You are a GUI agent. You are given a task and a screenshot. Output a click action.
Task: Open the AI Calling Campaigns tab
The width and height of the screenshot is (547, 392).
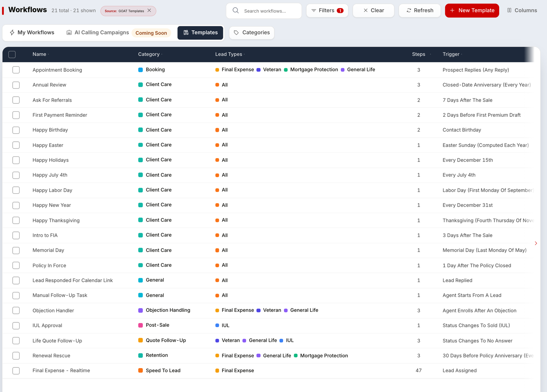[118, 32]
